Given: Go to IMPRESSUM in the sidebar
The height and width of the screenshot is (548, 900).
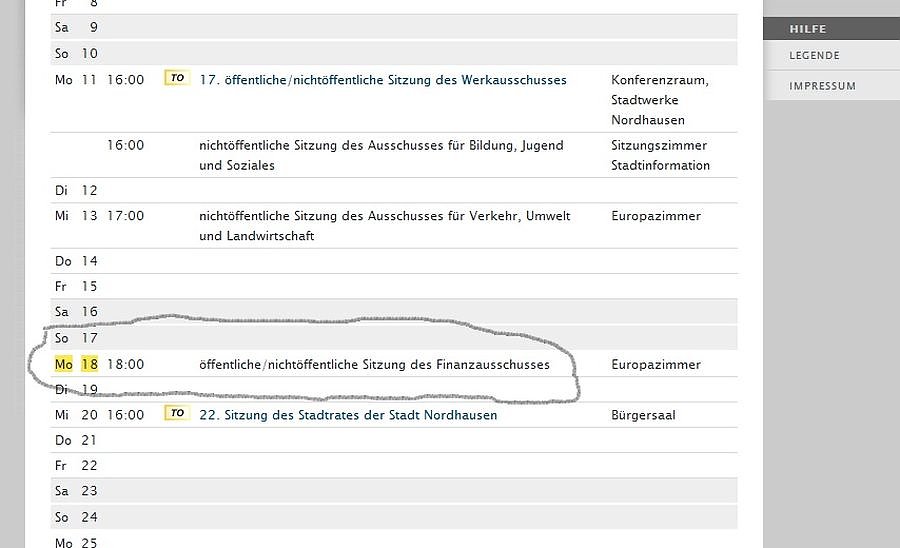Looking at the screenshot, I should 822,86.
